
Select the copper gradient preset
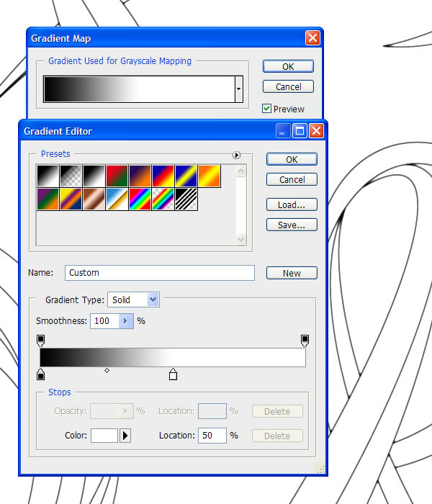[x=94, y=199]
